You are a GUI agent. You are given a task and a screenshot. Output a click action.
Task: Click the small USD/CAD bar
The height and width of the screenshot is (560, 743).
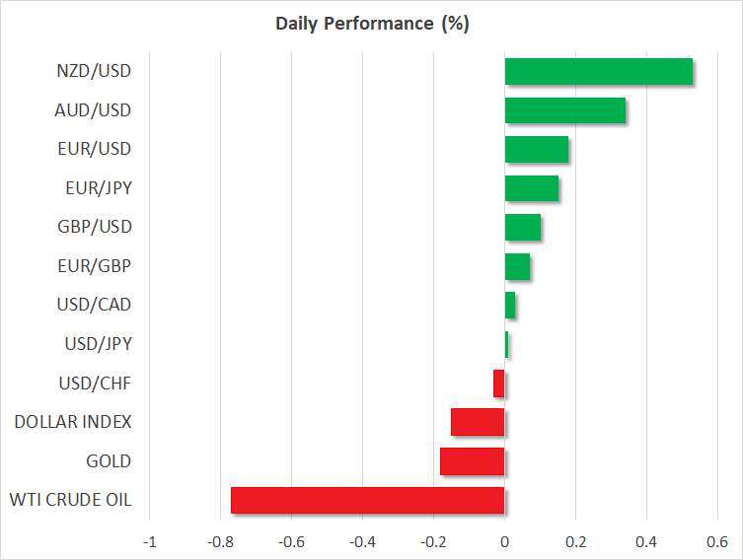(x=510, y=306)
